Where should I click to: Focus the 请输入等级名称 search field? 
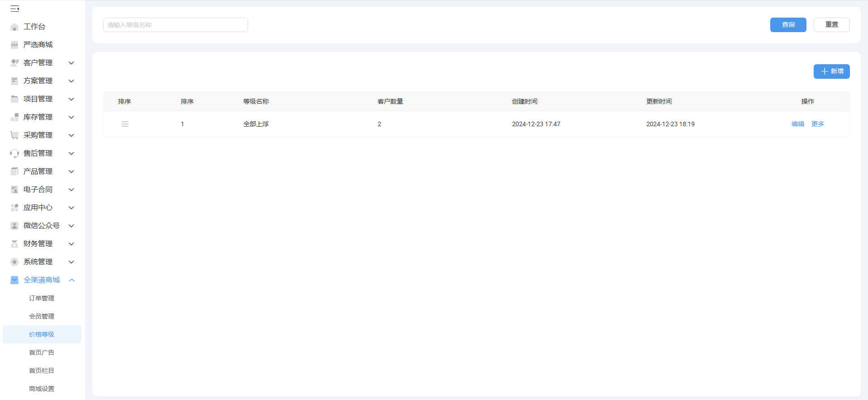click(x=176, y=25)
